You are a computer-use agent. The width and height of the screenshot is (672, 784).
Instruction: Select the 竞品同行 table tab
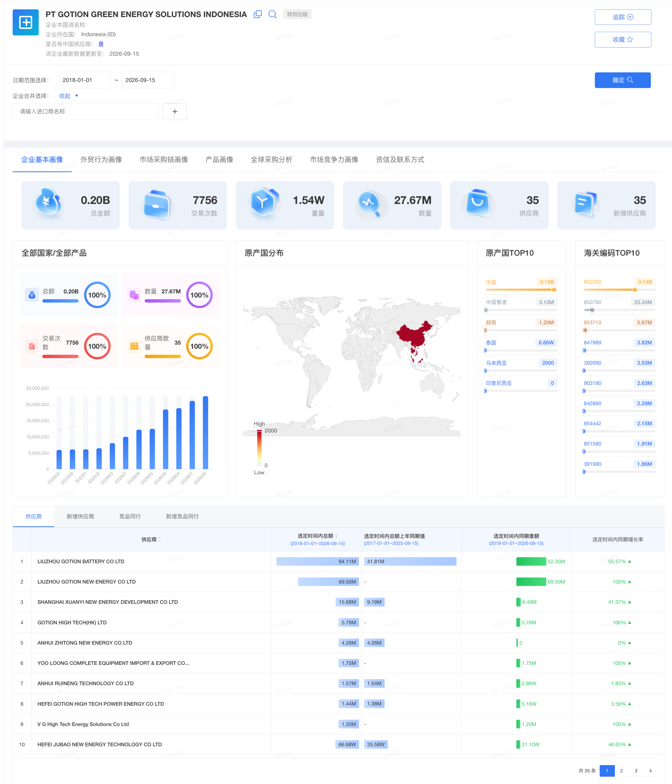[x=130, y=516]
